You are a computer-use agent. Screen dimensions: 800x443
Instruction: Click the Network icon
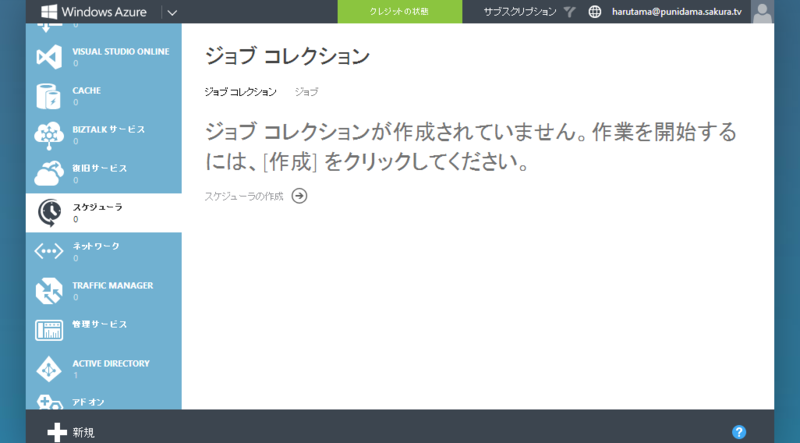click(x=49, y=251)
